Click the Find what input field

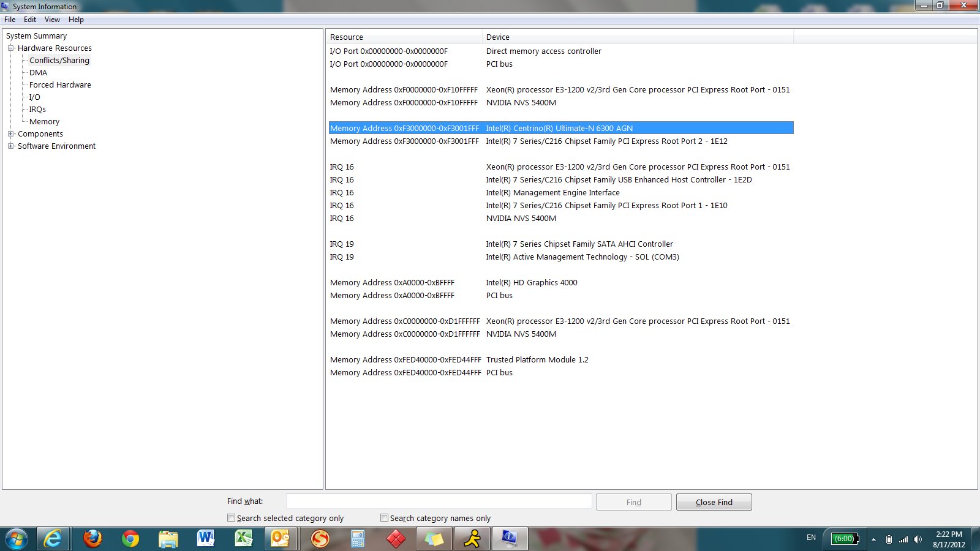tap(439, 501)
